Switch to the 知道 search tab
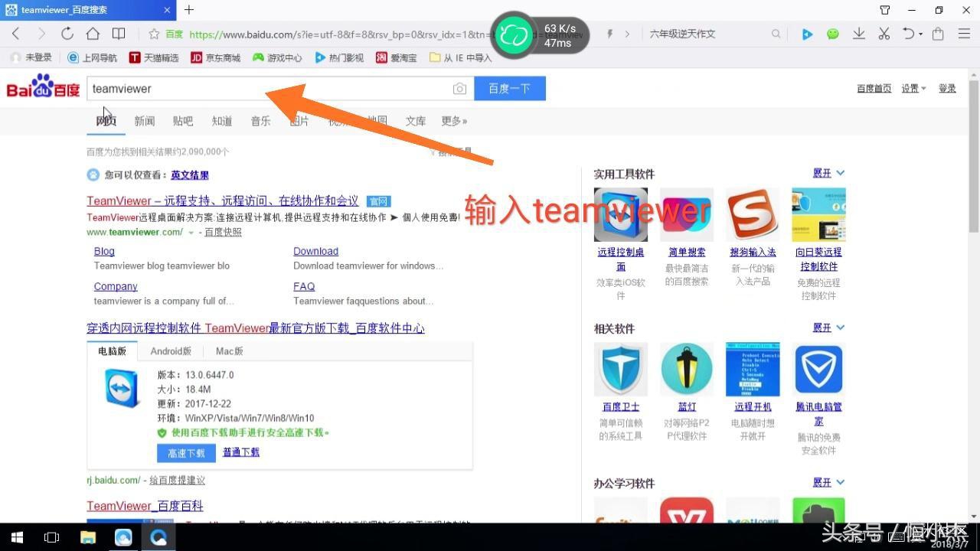The image size is (980, 551). pos(222,121)
